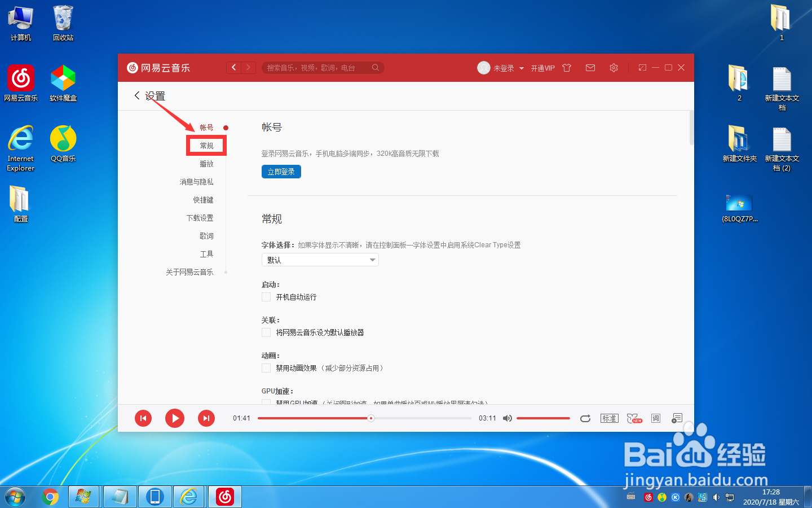Select 下载设置 in settings sidebar
The image size is (812, 508).
200,218
